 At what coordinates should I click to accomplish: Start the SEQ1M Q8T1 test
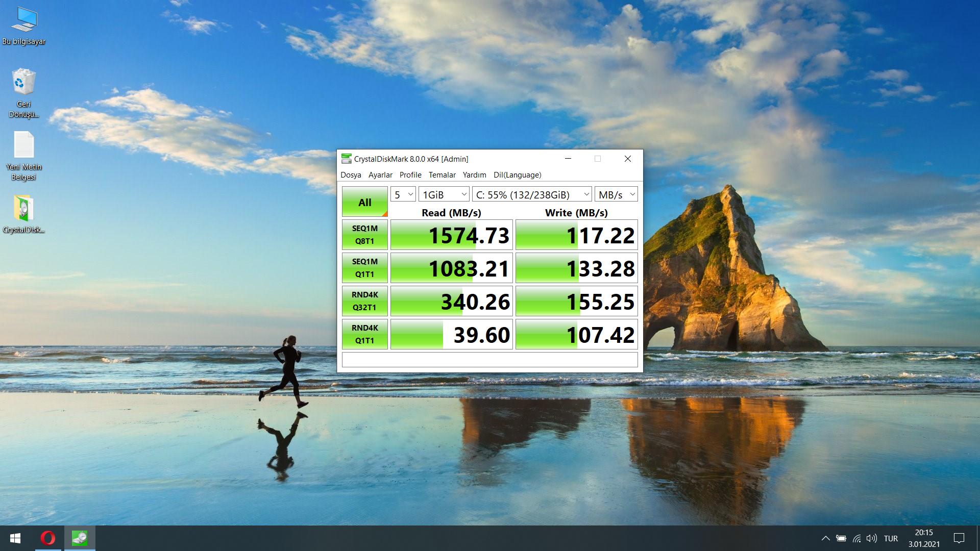(x=364, y=235)
